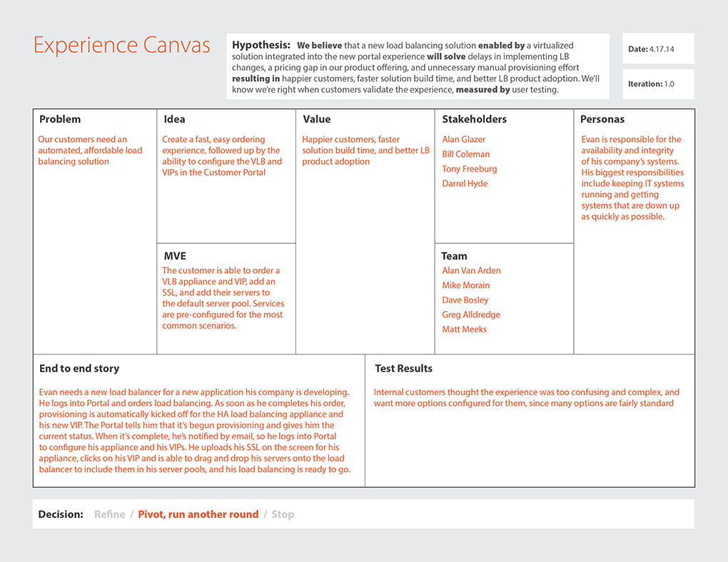Select Darrel Hyde under Stakeholders

click(465, 184)
